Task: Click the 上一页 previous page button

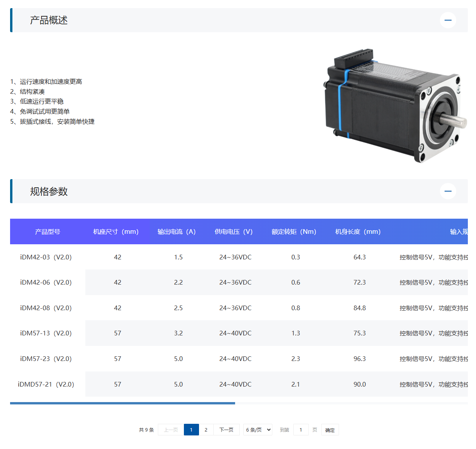Action: point(171,430)
